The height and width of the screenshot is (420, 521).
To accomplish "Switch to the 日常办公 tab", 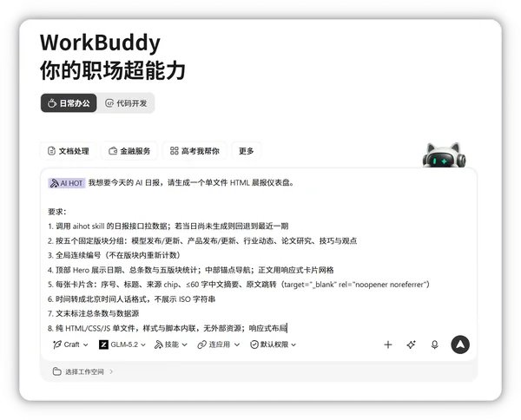I will click(x=69, y=103).
